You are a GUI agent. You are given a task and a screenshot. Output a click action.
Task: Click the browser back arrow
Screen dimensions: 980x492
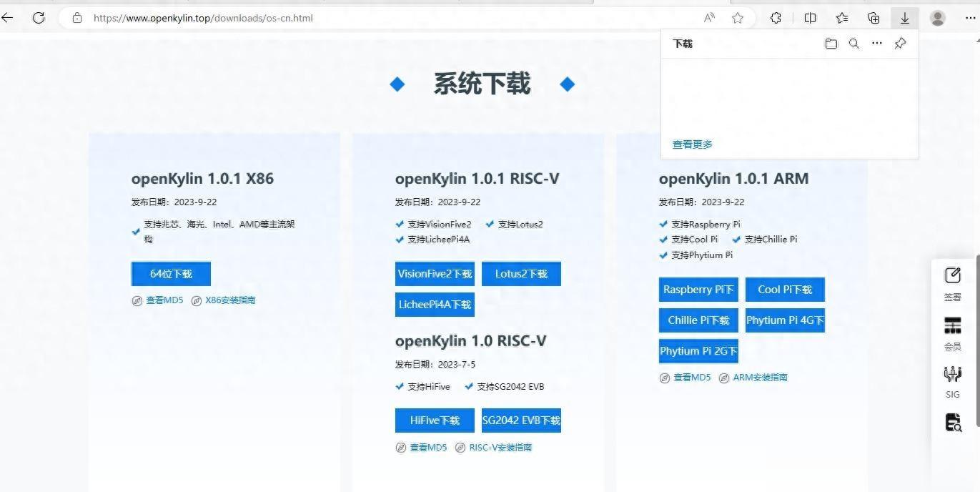7,18
